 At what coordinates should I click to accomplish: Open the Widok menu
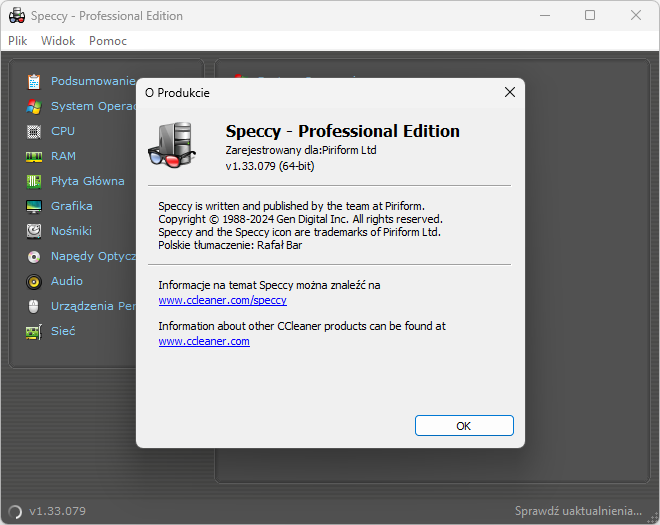tap(58, 41)
